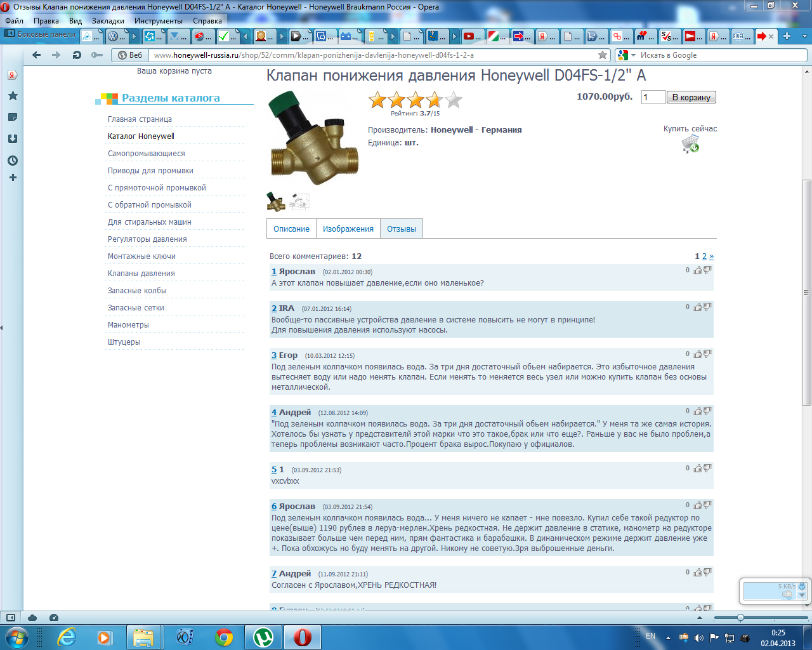Click the green shopping cart icon under Купить сейчас
The width and height of the screenshot is (812, 650).
pos(690,144)
